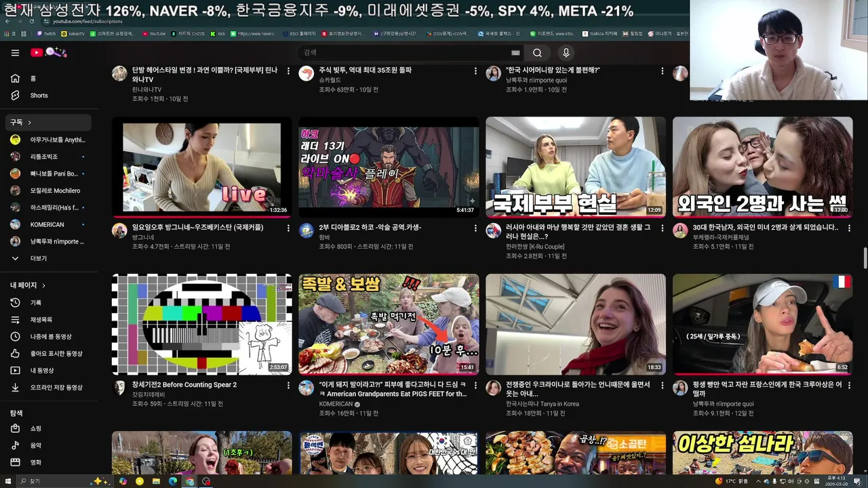Image resolution: width=868 pixels, height=488 pixels.
Task: Open 아무거나보틀 channel in sidebar
Action: 49,140
